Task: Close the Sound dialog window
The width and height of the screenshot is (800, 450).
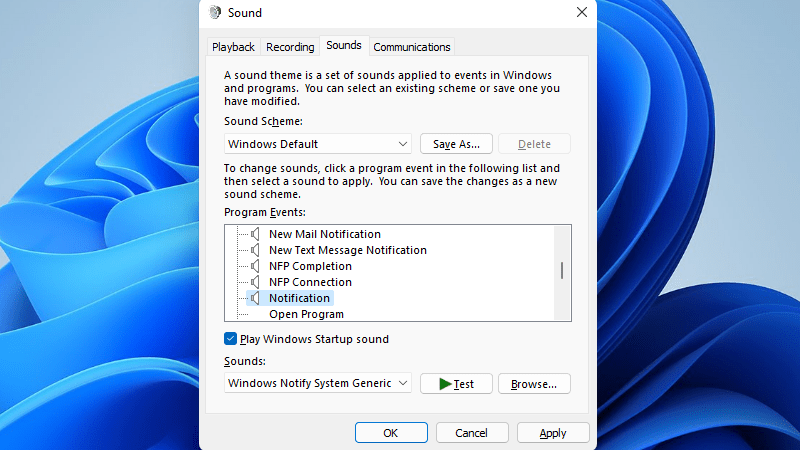Action: [582, 12]
